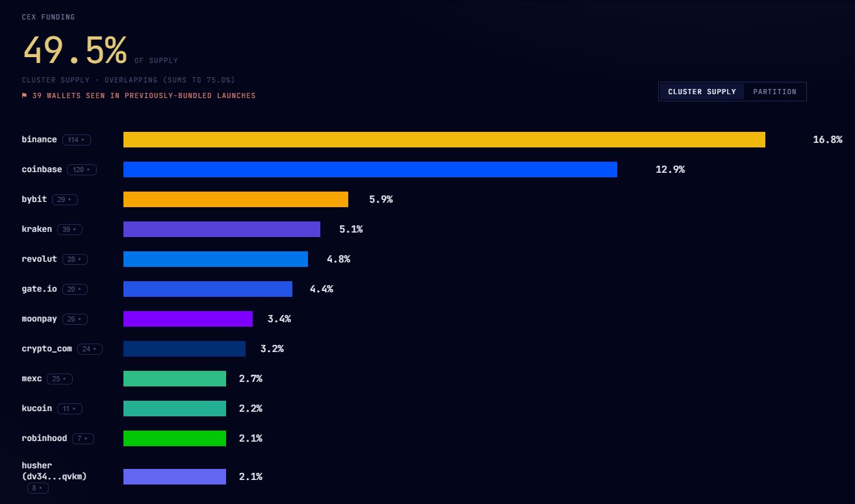Image resolution: width=855 pixels, height=504 pixels.
Task: Switch to the Partition view
Action: tap(774, 92)
